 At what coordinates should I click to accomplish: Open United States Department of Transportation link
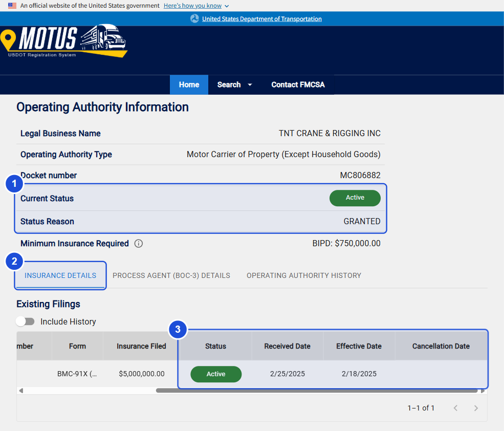[x=261, y=18]
